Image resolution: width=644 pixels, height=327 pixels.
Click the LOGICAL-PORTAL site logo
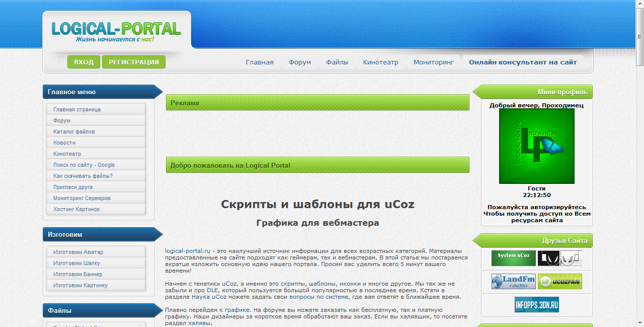pyautogui.click(x=116, y=31)
